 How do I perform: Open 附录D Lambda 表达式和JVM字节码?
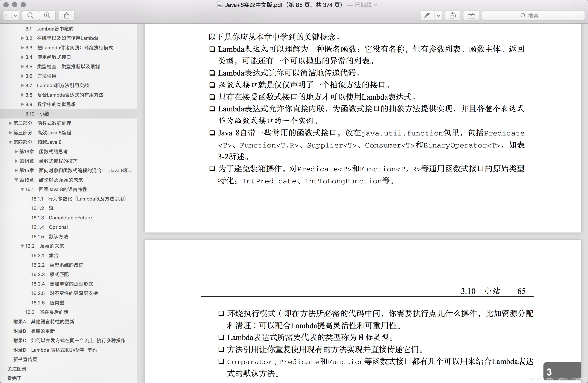pos(55,350)
